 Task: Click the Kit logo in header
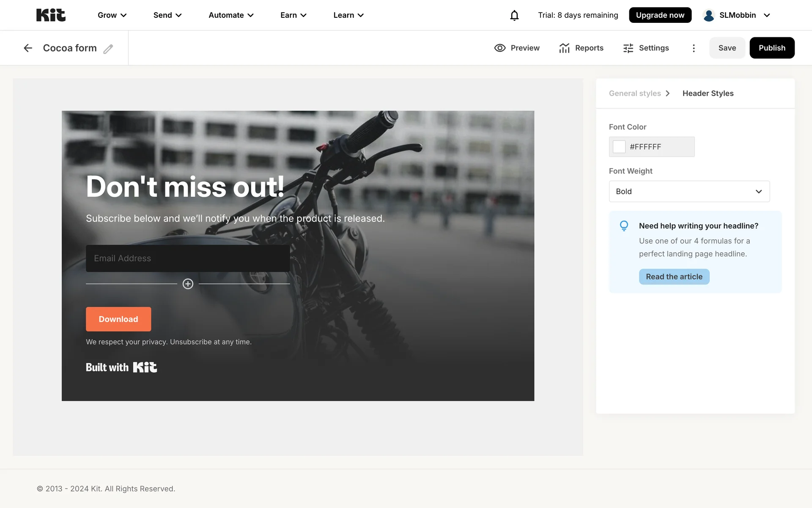pos(51,15)
